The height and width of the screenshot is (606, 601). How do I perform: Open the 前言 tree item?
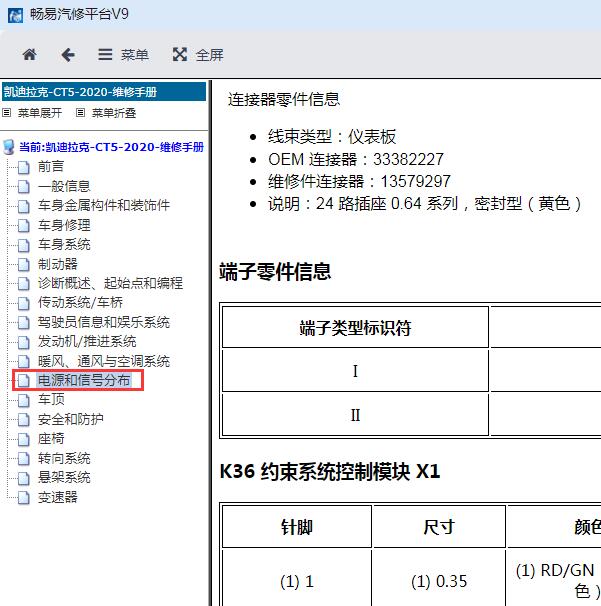(x=51, y=167)
